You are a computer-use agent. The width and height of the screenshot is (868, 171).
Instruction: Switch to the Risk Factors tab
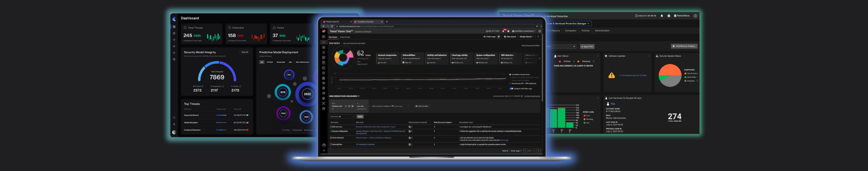pos(333,37)
